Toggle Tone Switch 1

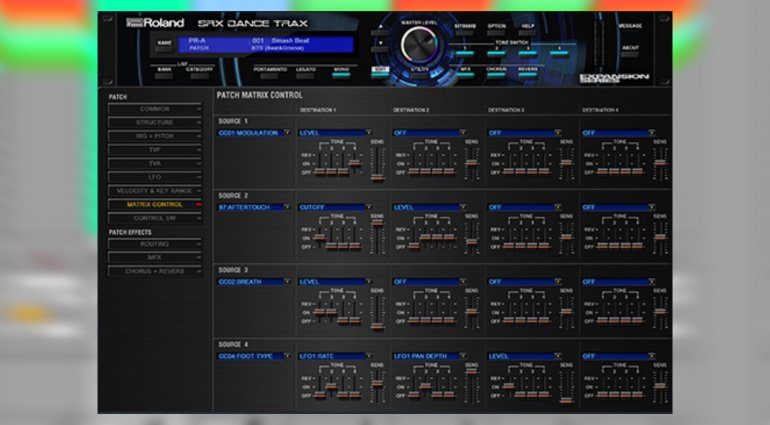pyautogui.click(x=465, y=51)
